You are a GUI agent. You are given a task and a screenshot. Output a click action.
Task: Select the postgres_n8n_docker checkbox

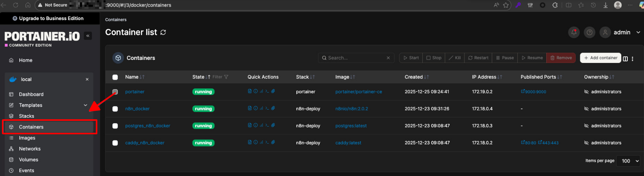(115, 126)
